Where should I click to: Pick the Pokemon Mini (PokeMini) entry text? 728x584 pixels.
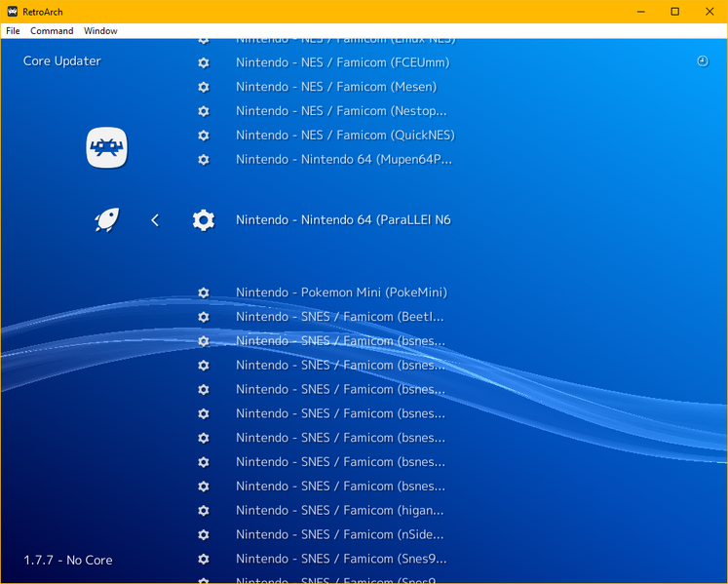341,292
